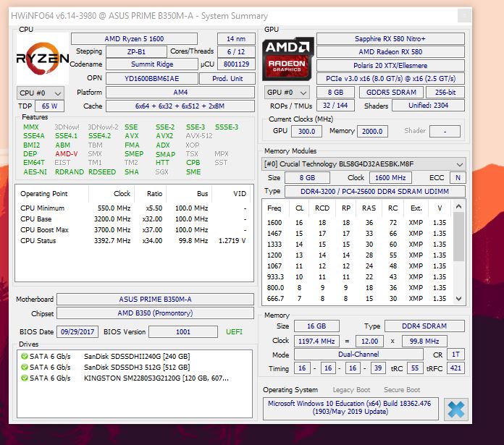Click the blue X close button
Viewport: 504px width, 445px height.
coord(455,410)
